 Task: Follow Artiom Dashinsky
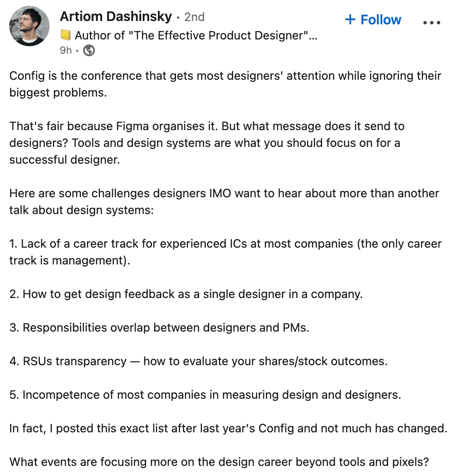pos(373,20)
